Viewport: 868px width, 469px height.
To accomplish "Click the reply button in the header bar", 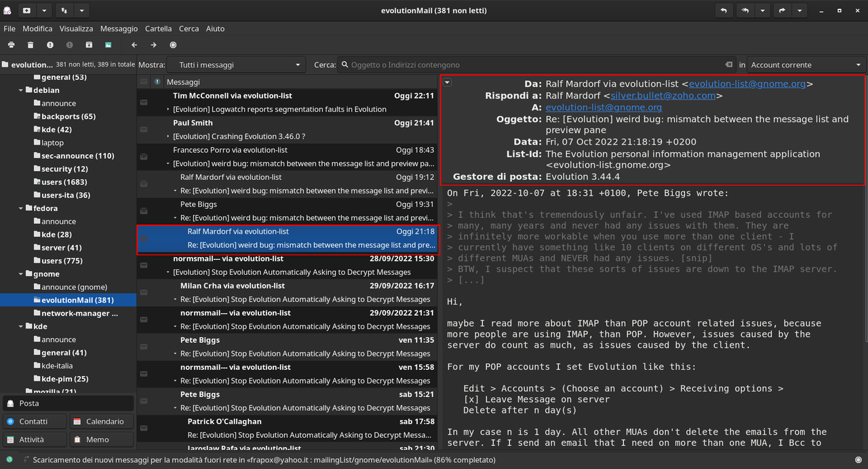I will 724,11.
